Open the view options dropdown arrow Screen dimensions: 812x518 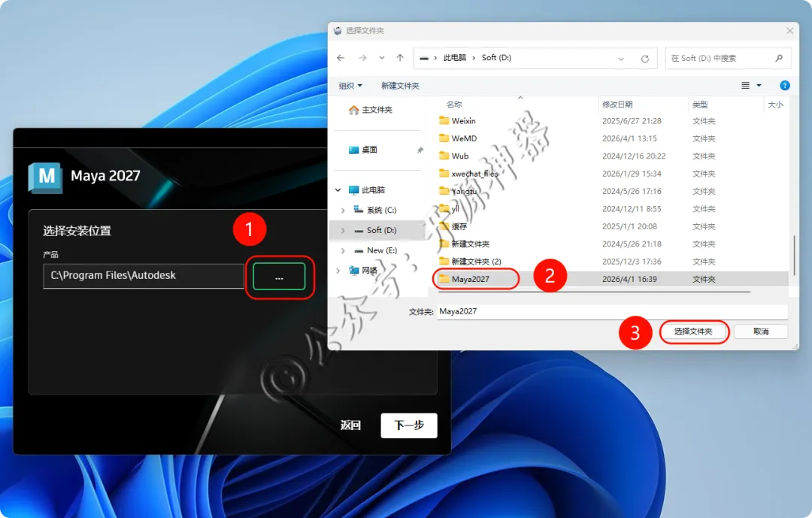759,86
